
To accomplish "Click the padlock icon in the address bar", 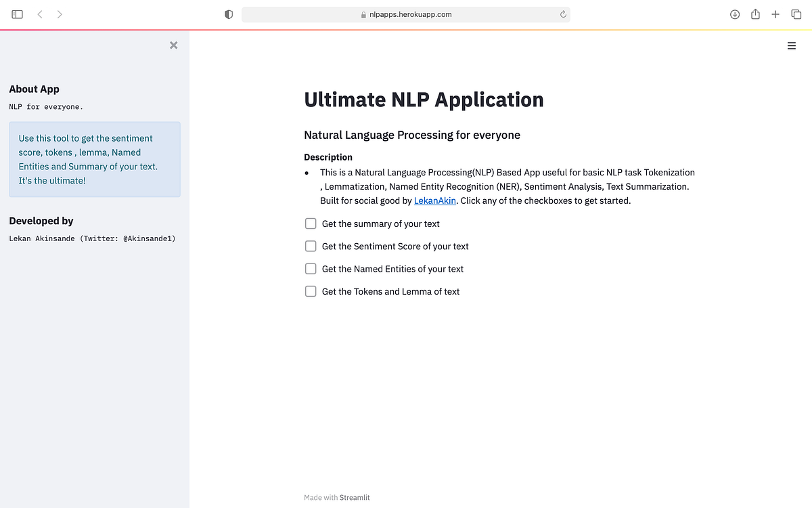I will tap(363, 14).
